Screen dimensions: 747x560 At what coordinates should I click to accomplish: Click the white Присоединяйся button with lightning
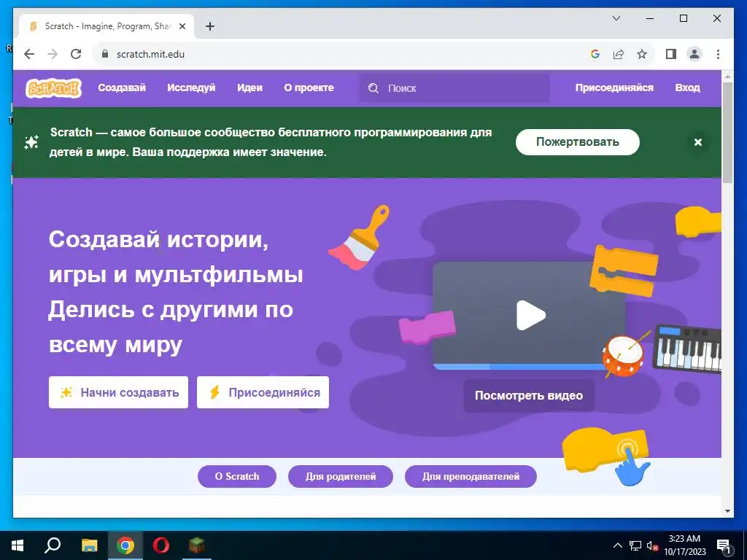pos(263,392)
